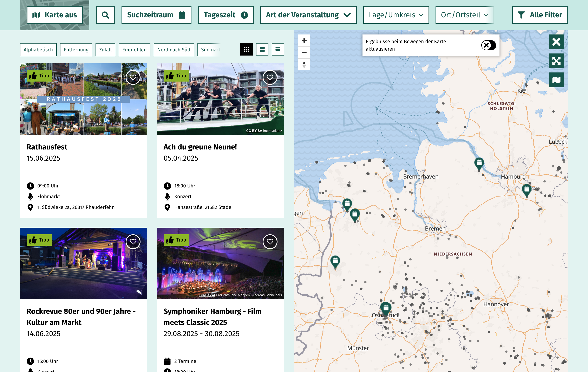The image size is (588, 372).
Task: Switch to compact list view
Action: (x=278, y=49)
